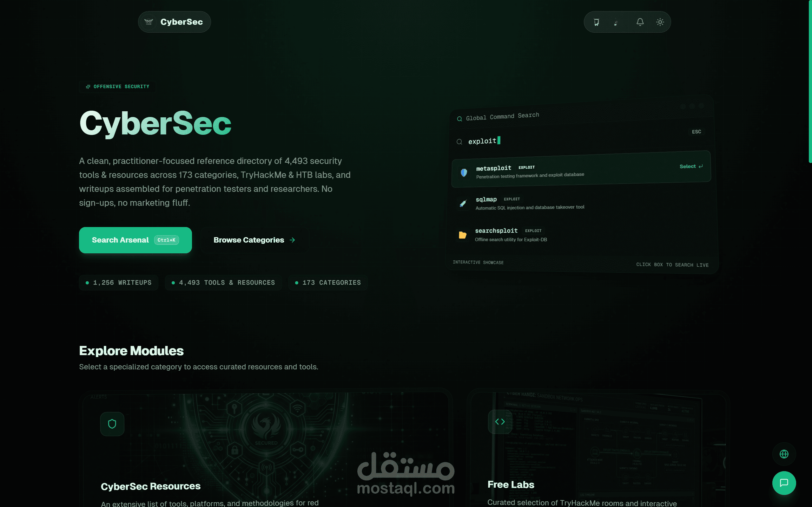Open the notifications bell icon
Image resolution: width=812 pixels, height=507 pixels.
pos(640,22)
